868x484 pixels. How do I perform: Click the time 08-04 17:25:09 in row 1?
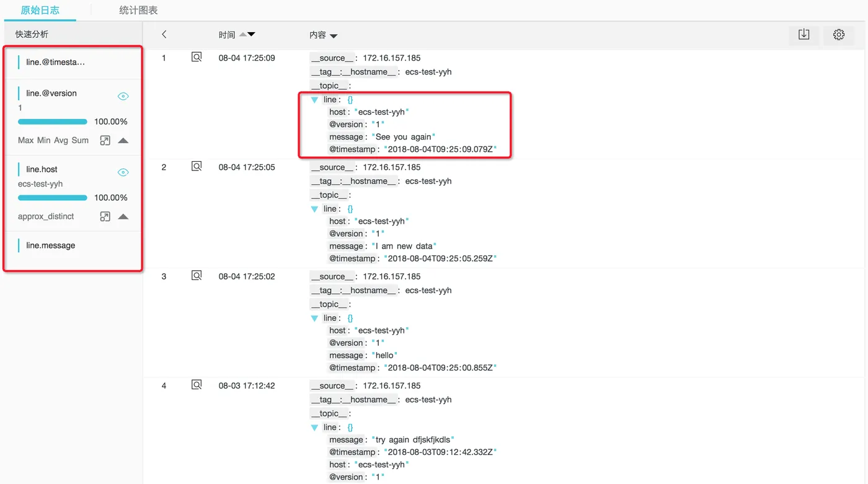click(x=247, y=58)
